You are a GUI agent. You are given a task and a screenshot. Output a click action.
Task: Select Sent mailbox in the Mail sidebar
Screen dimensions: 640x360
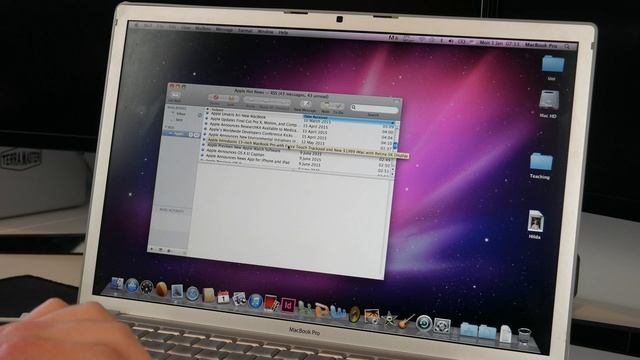pyautogui.click(x=179, y=120)
